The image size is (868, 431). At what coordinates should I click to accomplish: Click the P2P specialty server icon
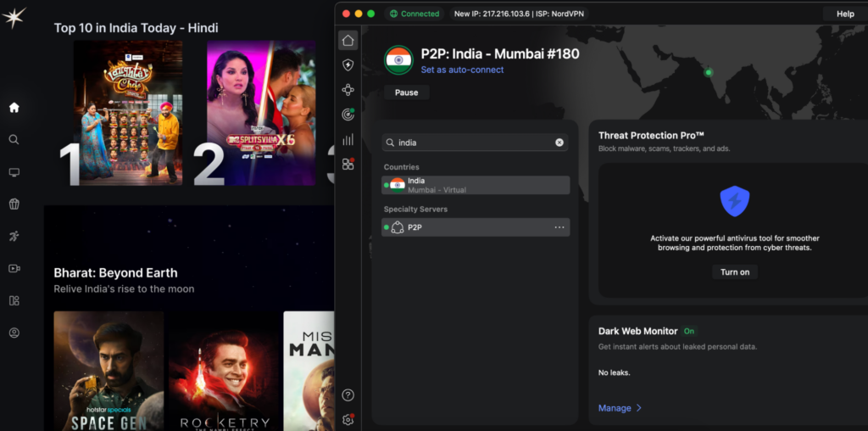[x=397, y=227]
